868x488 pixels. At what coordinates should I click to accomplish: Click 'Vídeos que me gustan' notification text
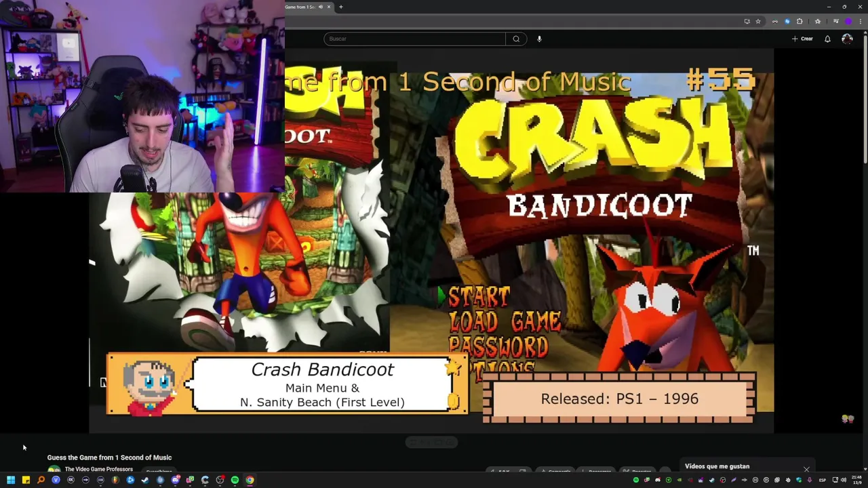[x=717, y=466]
